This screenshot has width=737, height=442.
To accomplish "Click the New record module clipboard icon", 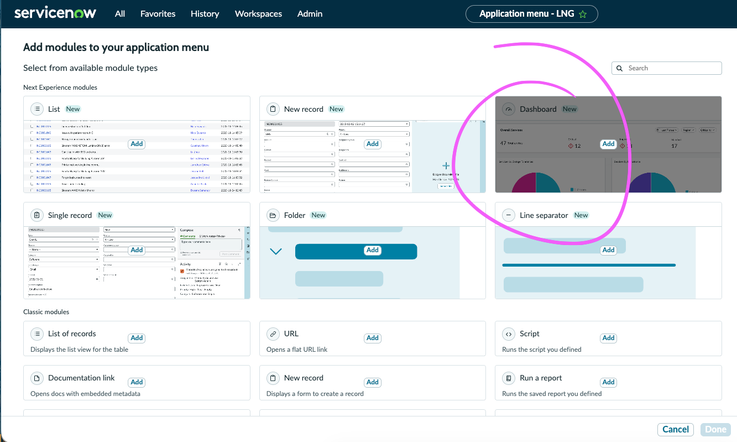I will [x=273, y=109].
